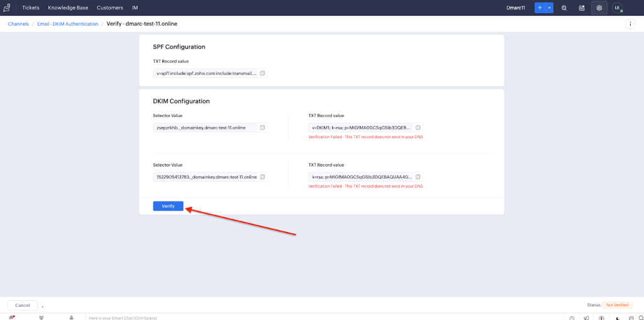The image size is (644, 320).
Task: Switch to the Knowledge Base tab
Action: (68, 8)
